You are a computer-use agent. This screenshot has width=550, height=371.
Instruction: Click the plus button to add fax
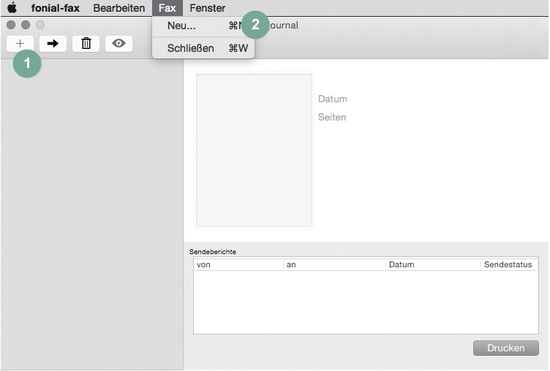coord(20,43)
